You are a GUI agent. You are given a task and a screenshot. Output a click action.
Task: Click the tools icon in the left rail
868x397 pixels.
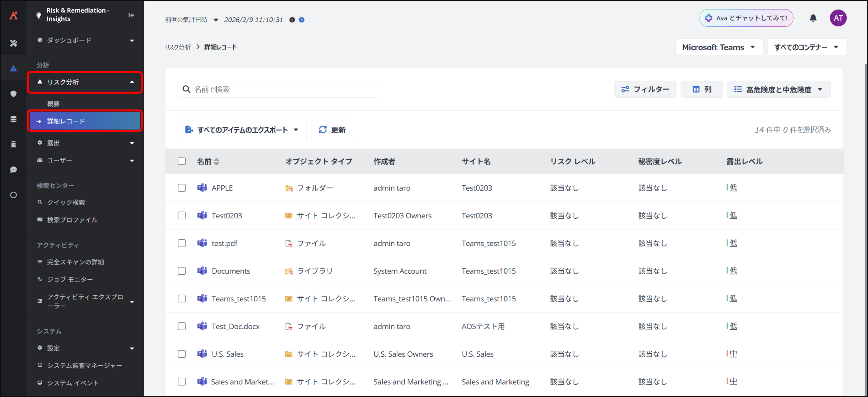(x=13, y=43)
